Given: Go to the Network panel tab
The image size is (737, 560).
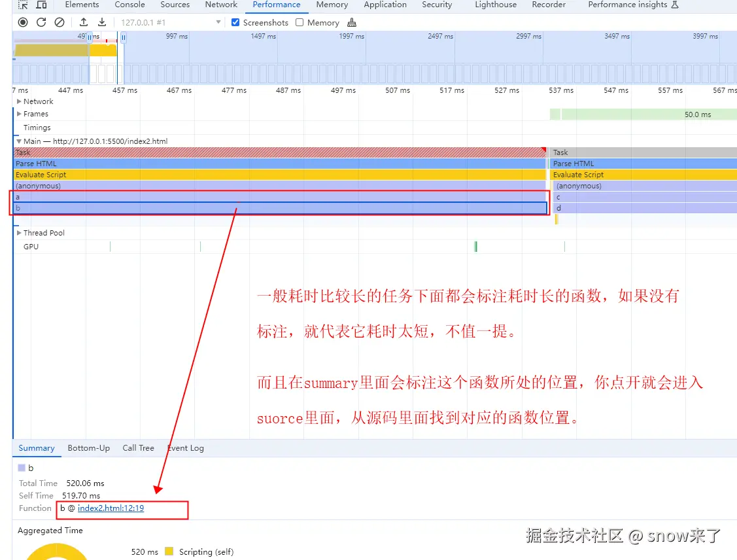Looking at the screenshot, I should tap(221, 5).
